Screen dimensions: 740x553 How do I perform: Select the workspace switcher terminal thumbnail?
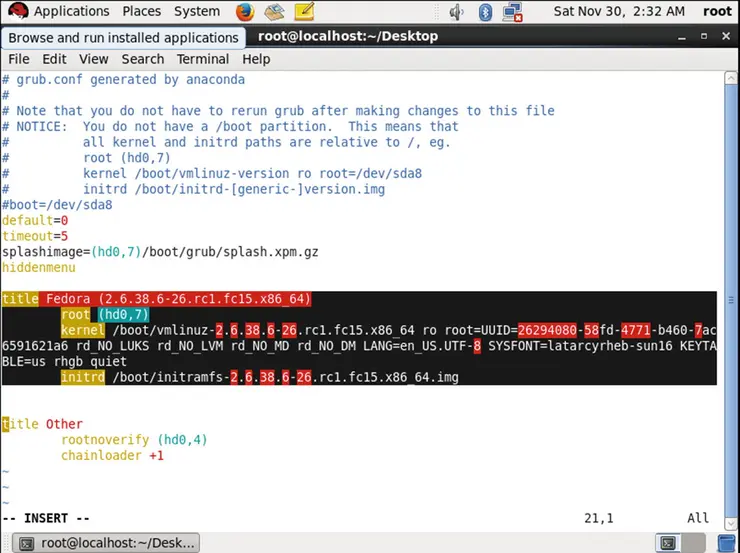click(669, 543)
